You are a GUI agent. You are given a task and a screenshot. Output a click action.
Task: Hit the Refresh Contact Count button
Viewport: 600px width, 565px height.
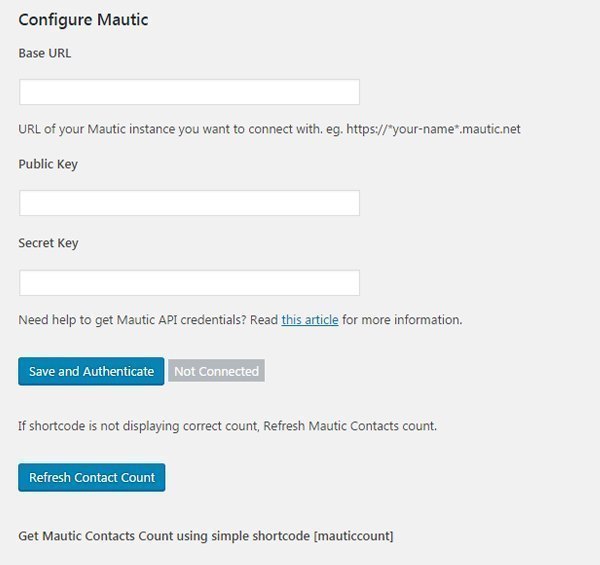point(91,477)
